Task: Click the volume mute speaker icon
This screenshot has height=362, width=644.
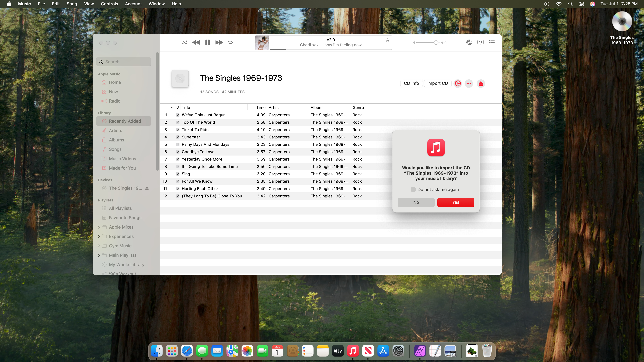Action: tap(414, 43)
